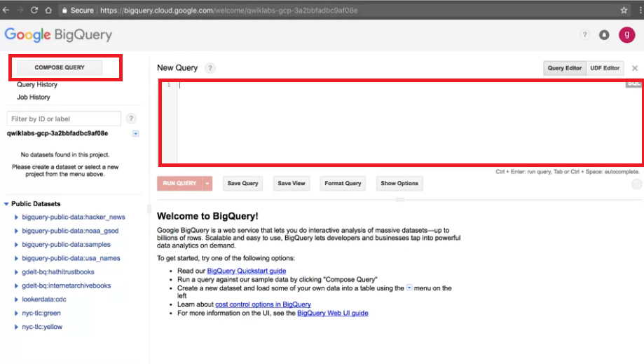644x364 pixels.
Task: Expand bigquery-public-data:noaa_gsod dataset
Action: pyautogui.click(x=16, y=231)
